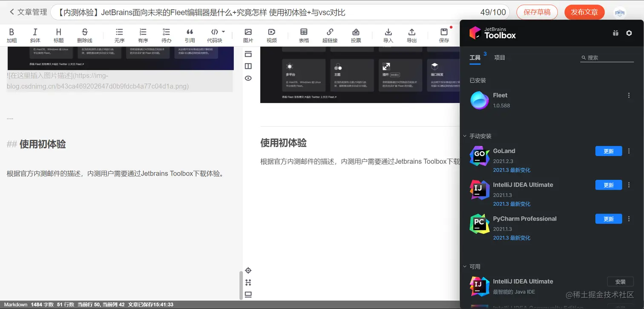The height and width of the screenshot is (309, 644).
Task: Switch to Toolbox 项目 tab
Action: [500, 58]
